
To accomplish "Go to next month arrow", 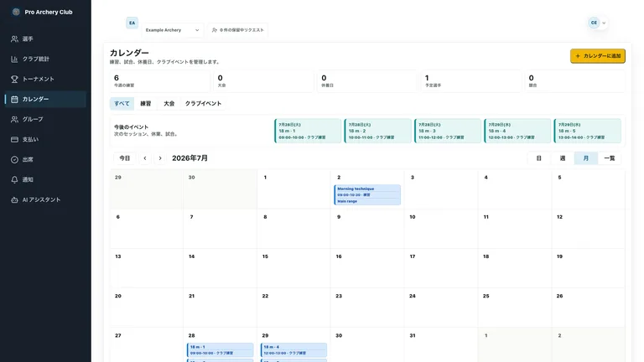I will click(160, 158).
